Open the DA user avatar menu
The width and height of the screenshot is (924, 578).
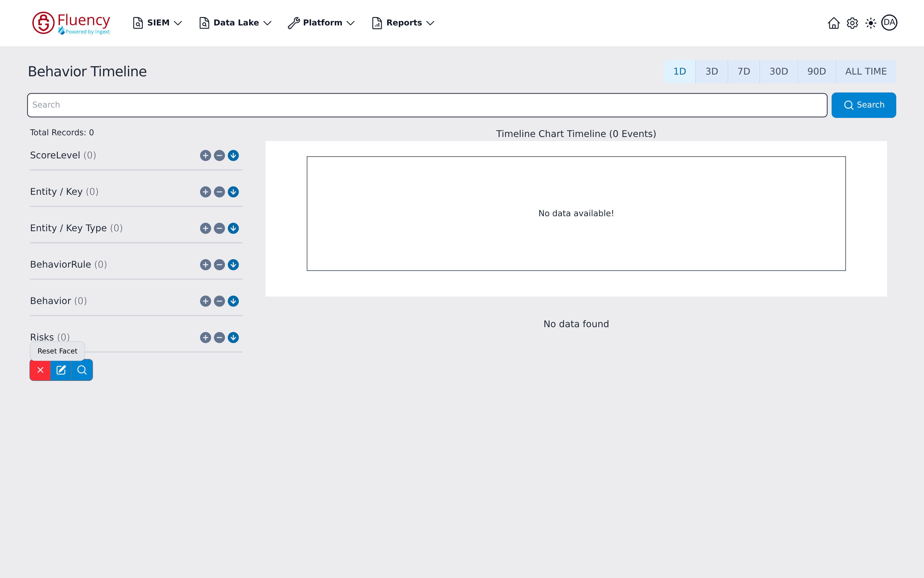click(x=889, y=23)
